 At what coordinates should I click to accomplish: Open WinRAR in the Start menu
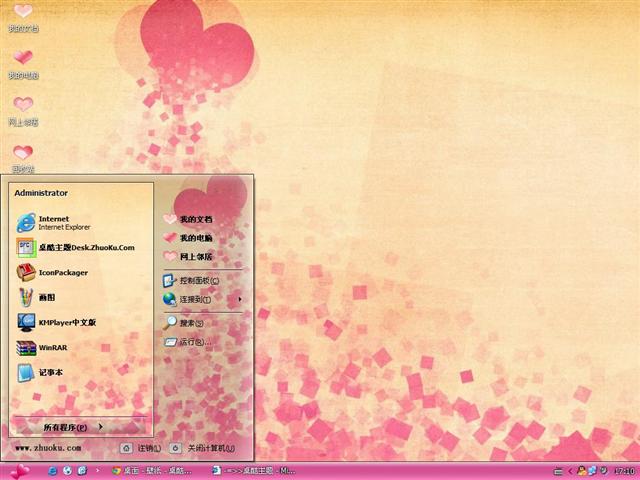52,347
